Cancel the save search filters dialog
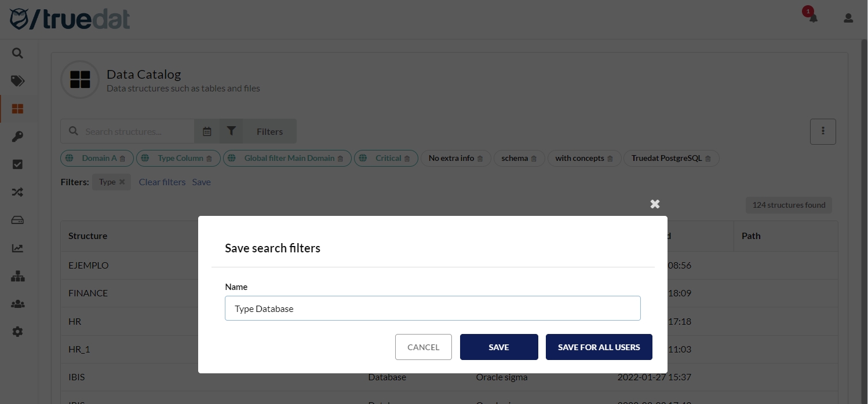 click(x=423, y=347)
